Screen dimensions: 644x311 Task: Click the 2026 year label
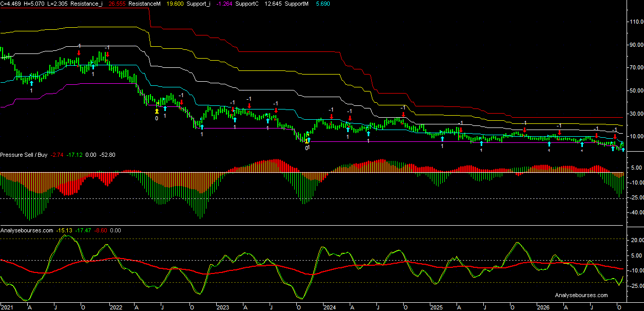pos(543,307)
